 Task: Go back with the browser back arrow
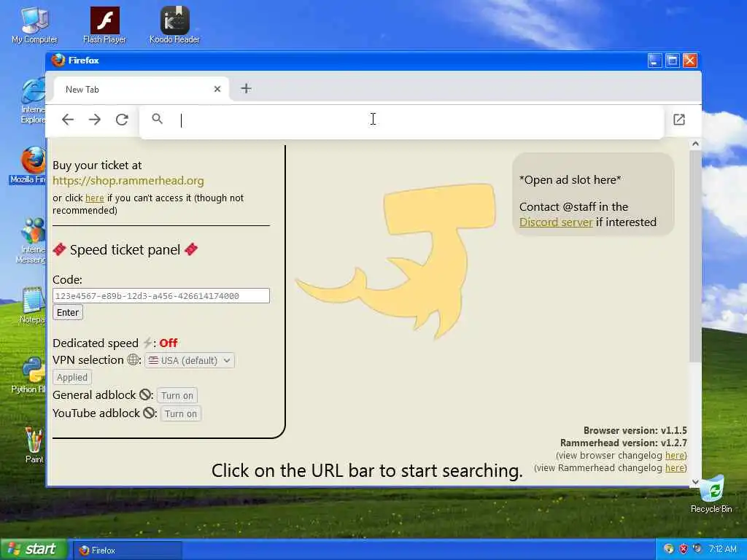68,120
